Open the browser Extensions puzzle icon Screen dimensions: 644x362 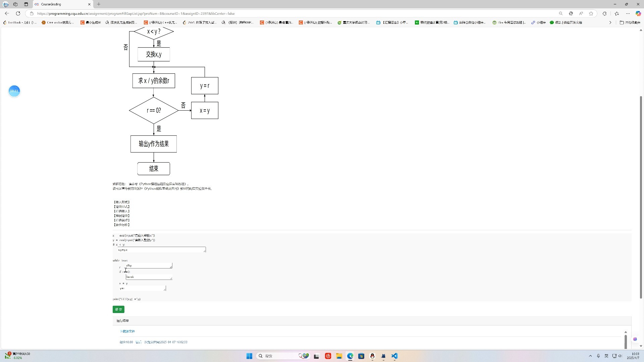click(x=604, y=13)
